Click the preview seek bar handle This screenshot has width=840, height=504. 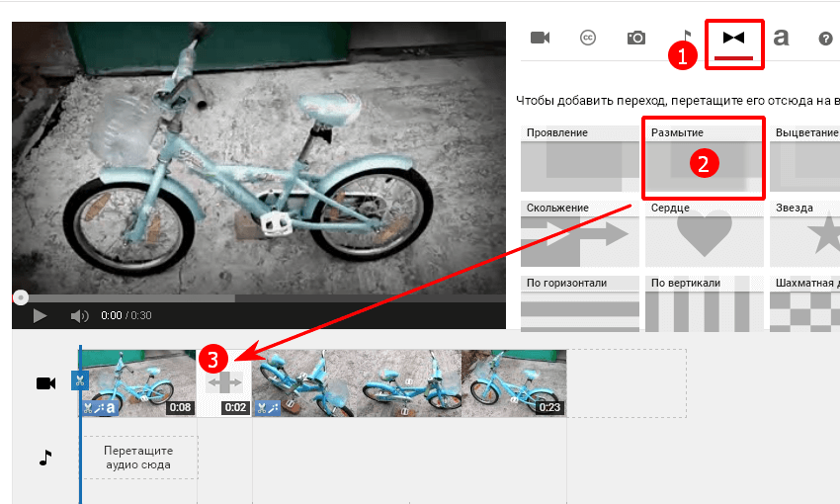[21, 297]
